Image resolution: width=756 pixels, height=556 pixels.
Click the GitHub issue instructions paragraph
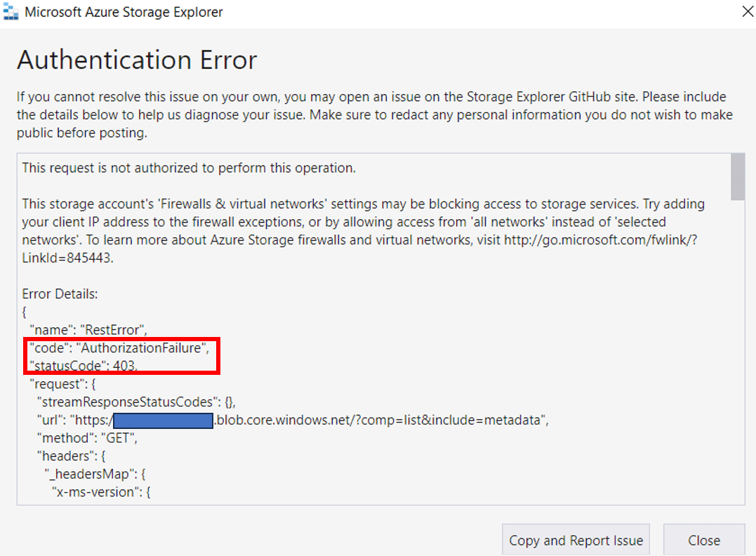[374, 114]
